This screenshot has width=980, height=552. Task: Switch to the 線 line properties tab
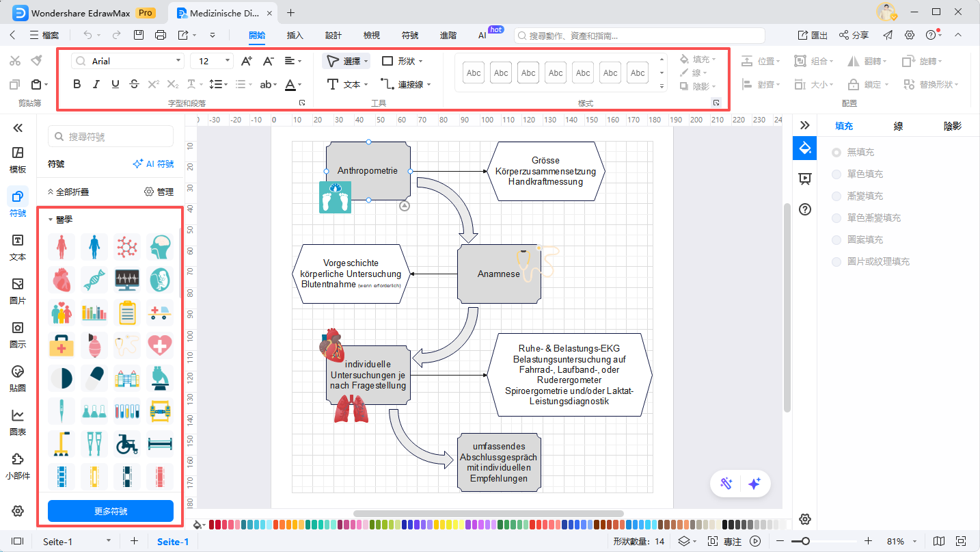pyautogui.click(x=898, y=126)
